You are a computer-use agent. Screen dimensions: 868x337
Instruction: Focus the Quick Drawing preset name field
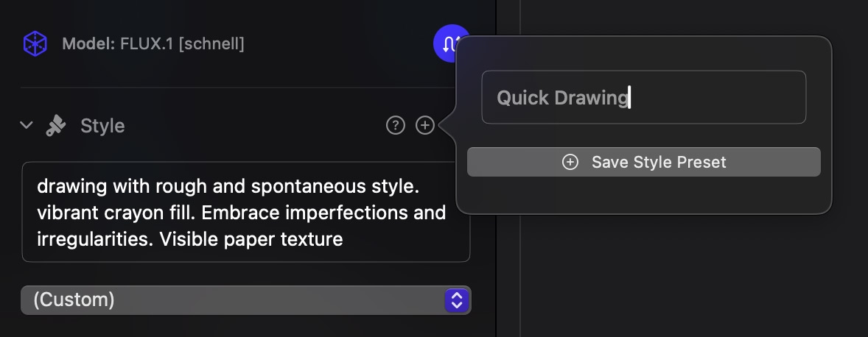[644, 97]
